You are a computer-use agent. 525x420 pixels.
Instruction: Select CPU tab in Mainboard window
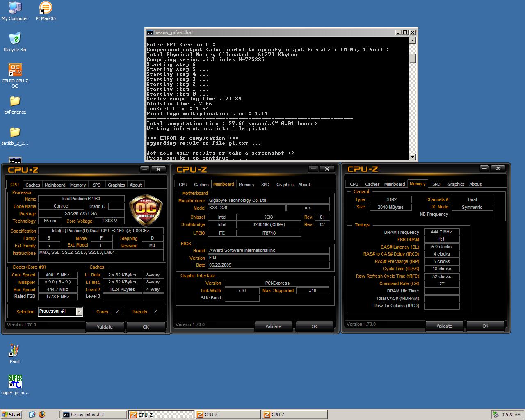point(183,185)
